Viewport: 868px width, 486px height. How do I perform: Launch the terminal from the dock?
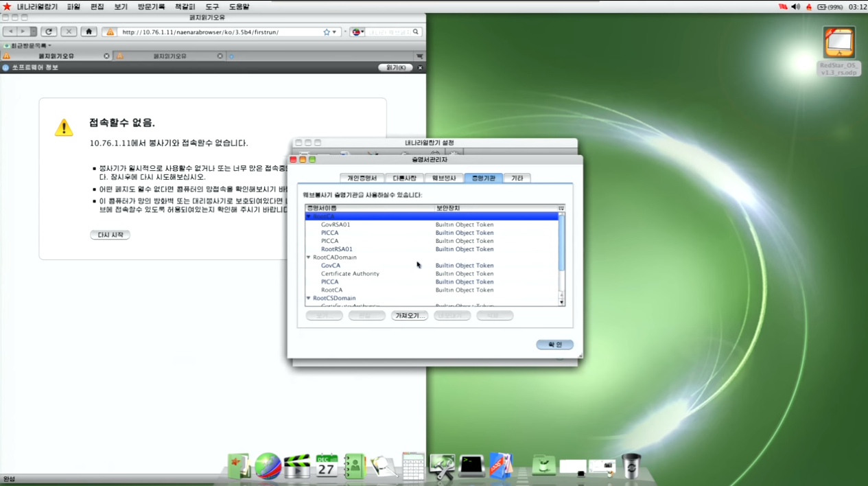tap(472, 465)
